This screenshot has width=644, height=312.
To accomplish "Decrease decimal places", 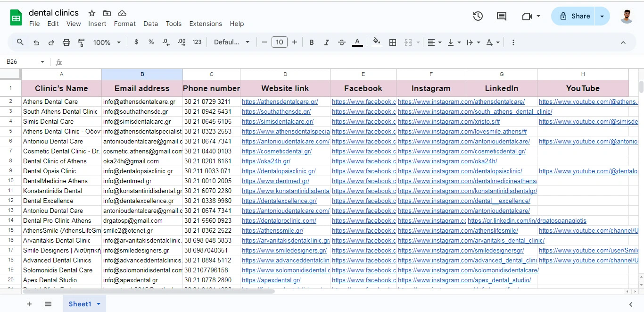I will [x=166, y=42].
